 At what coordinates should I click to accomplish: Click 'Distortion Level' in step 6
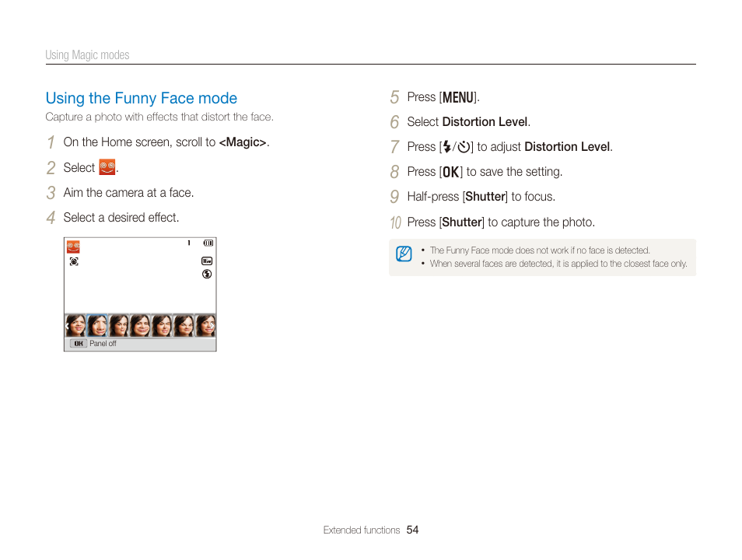485,121
